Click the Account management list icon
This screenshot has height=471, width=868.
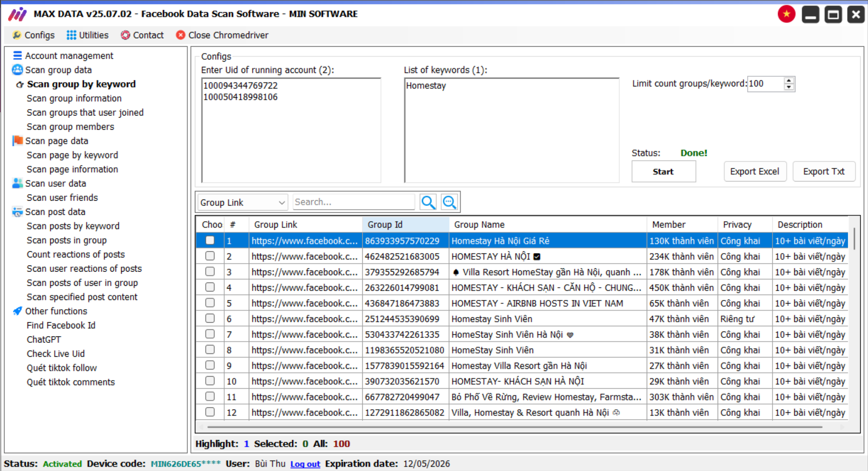(x=17, y=56)
